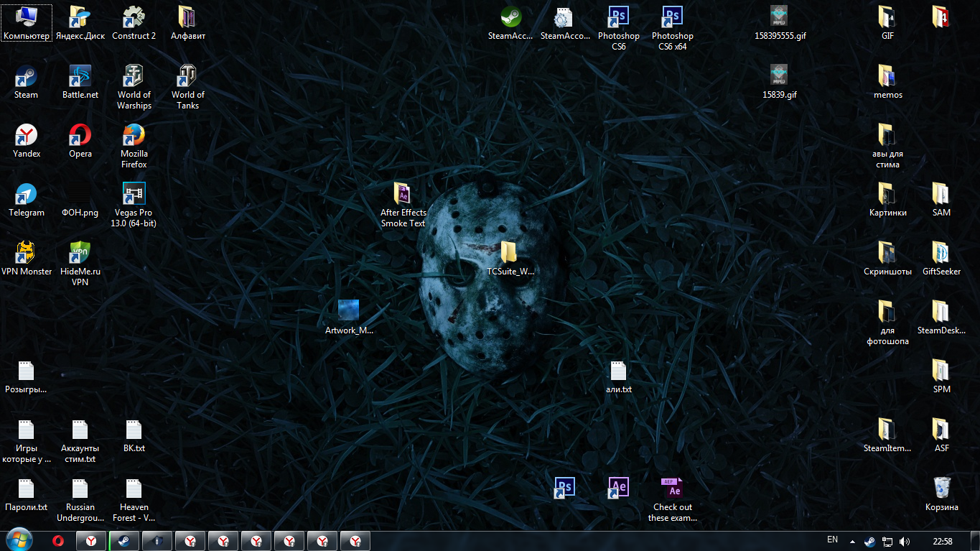Select the Construct 2 desktop shortcut

[x=134, y=23]
